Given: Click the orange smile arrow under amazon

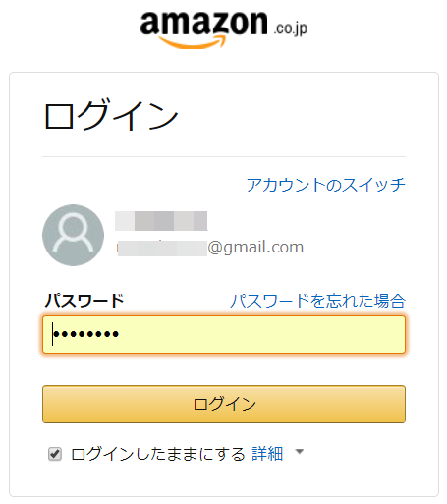Looking at the screenshot, I should (193, 42).
